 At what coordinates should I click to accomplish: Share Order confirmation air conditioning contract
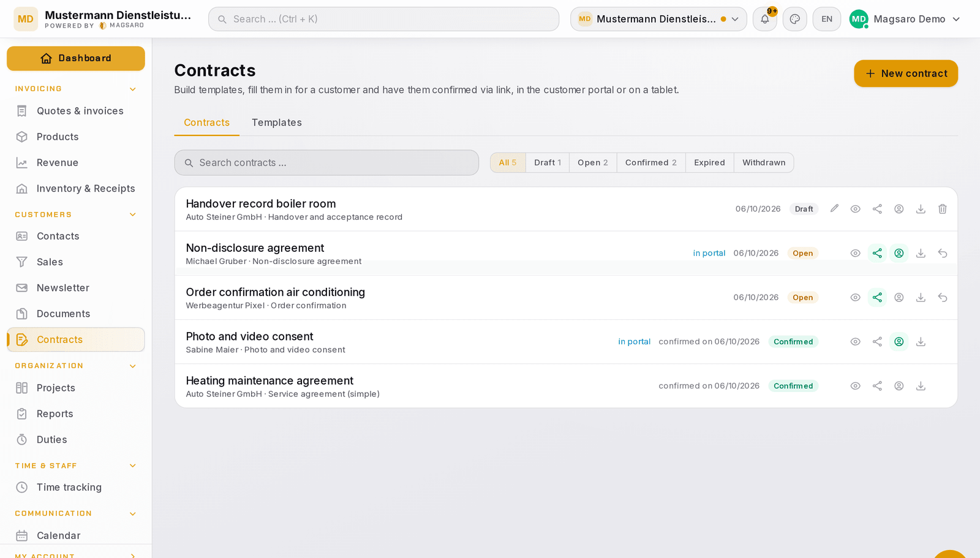pyautogui.click(x=877, y=298)
